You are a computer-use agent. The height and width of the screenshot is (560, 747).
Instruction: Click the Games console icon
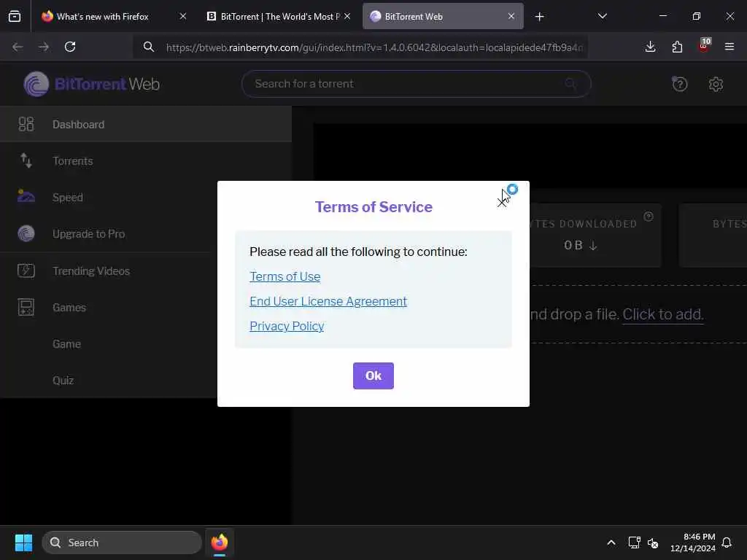26,307
